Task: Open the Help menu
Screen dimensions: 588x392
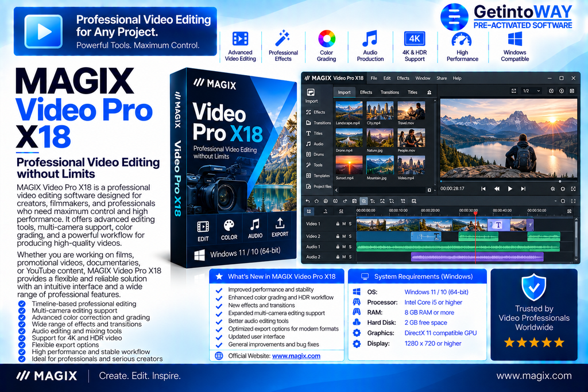Action: click(x=457, y=78)
